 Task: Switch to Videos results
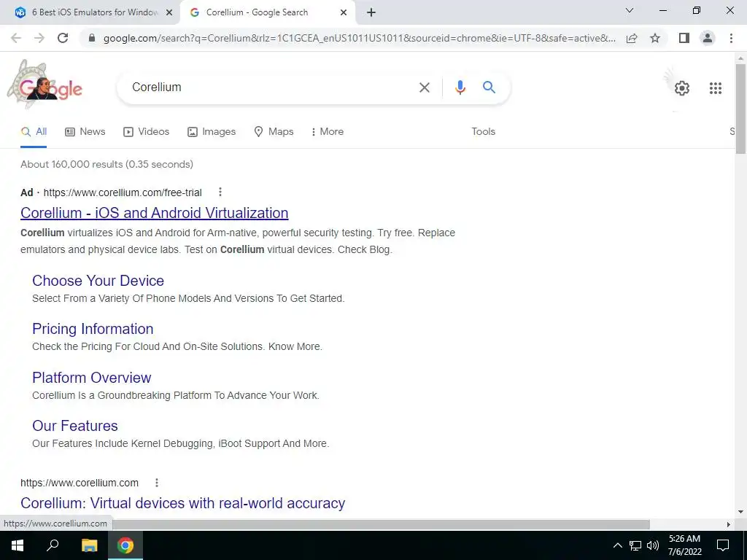coord(146,132)
